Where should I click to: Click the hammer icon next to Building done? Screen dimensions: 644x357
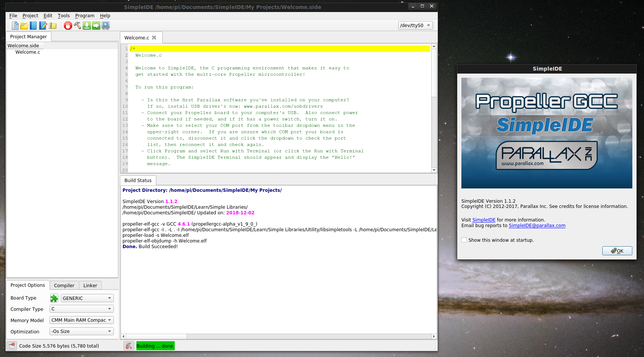tap(129, 346)
